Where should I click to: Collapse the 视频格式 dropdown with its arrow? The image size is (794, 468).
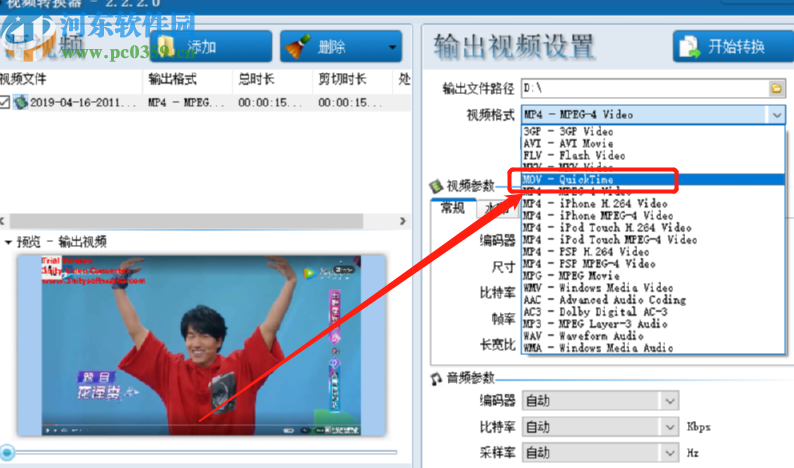coord(777,115)
